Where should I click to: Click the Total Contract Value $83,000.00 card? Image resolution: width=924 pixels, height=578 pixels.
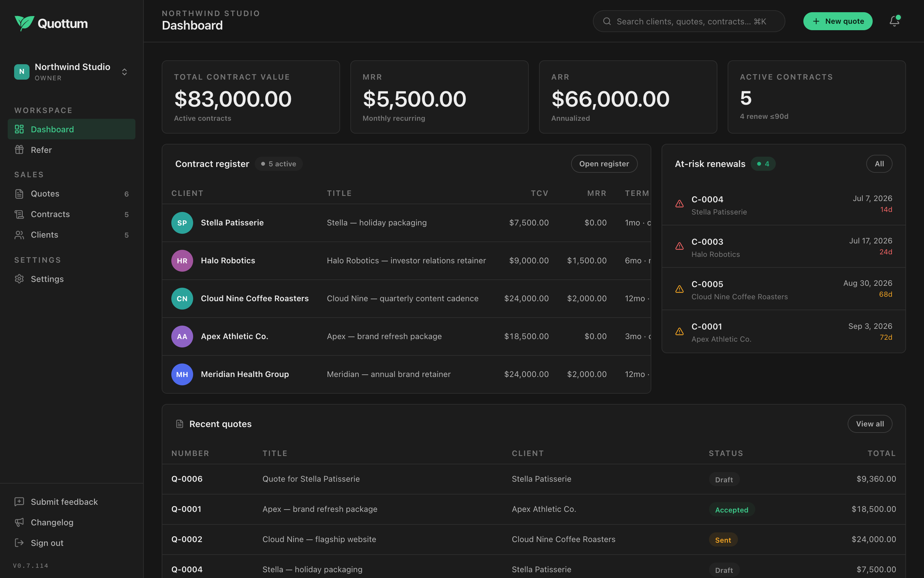(x=251, y=97)
